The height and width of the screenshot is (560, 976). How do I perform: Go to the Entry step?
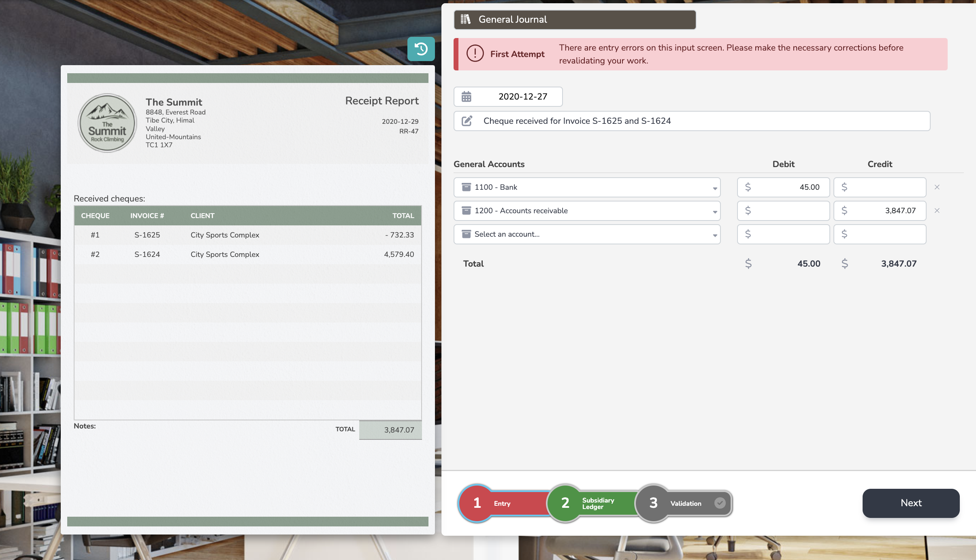tap(502, 503)
